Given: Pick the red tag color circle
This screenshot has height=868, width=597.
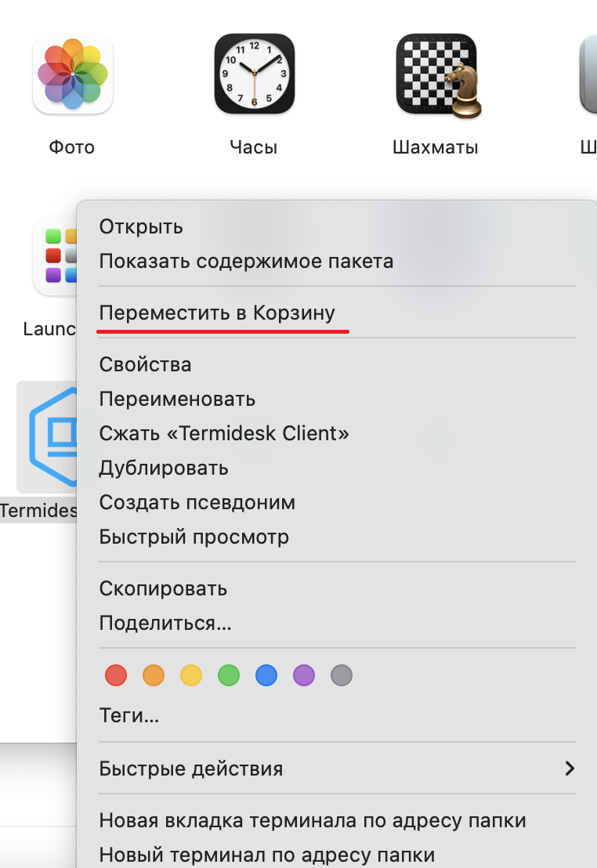Looking at the screenshot, I should pyautogui.click(x=116, y=675).
